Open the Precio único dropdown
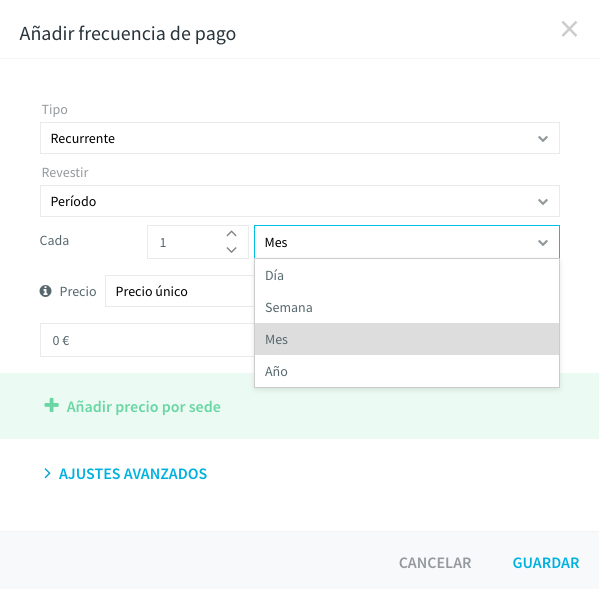 click(x=180, y=291)
